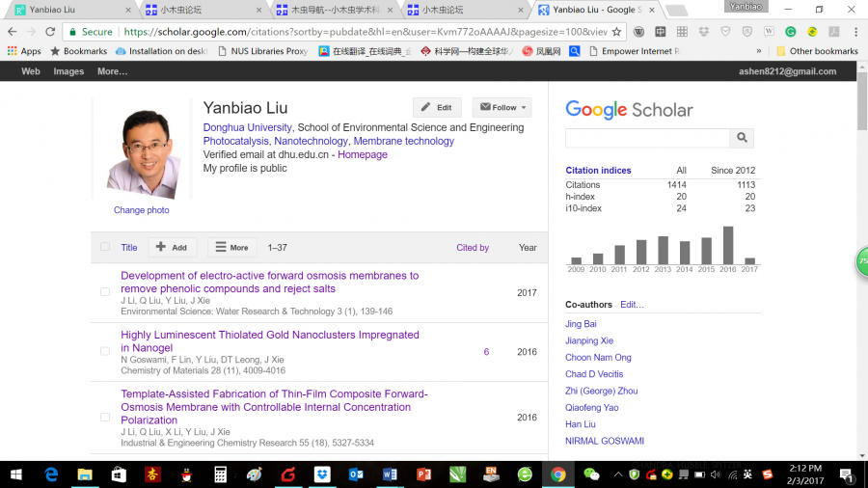Open WeChat from the taskbar
This screenshot has width=868, height=488.
click(592, 474)
